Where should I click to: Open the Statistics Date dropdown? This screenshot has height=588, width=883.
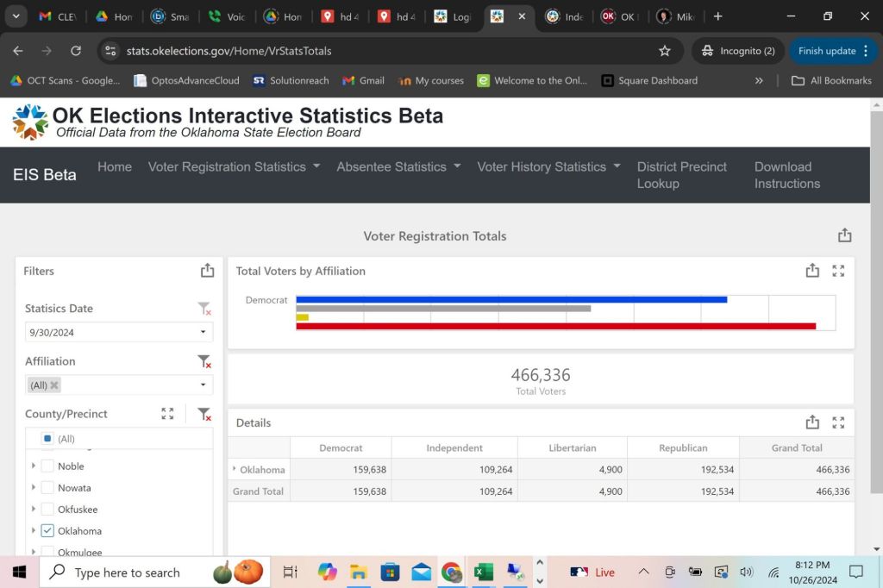(x=119, y=332)
